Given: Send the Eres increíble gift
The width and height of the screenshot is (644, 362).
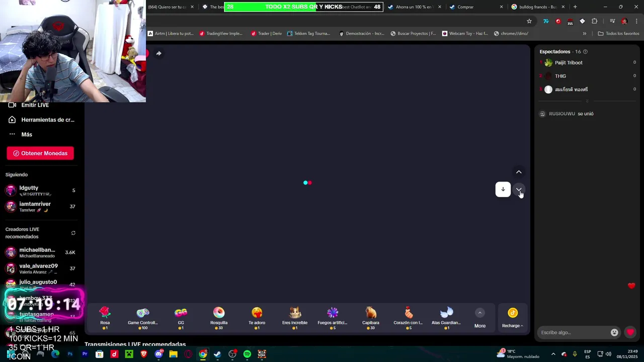Looking at the screenshot, I should (295, 318).
